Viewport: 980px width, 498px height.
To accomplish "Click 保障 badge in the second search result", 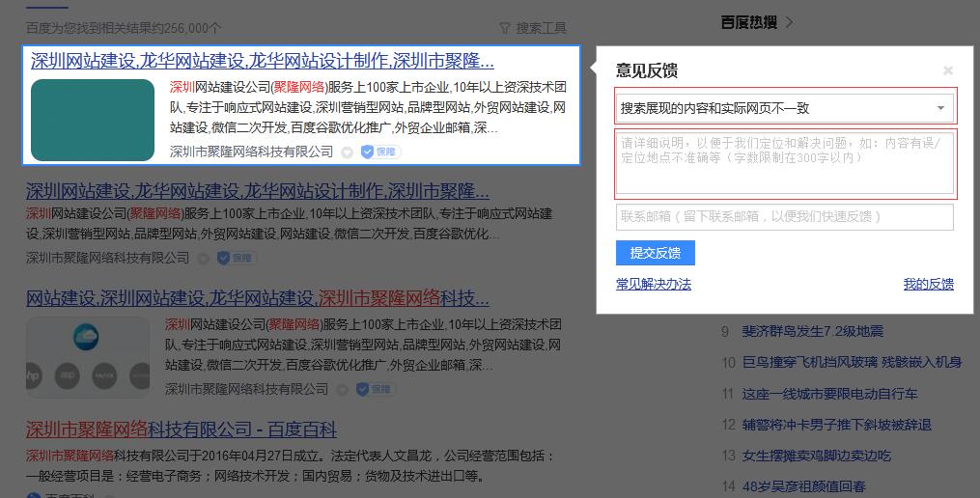I will pyautogui.click(x=237, y=258).
